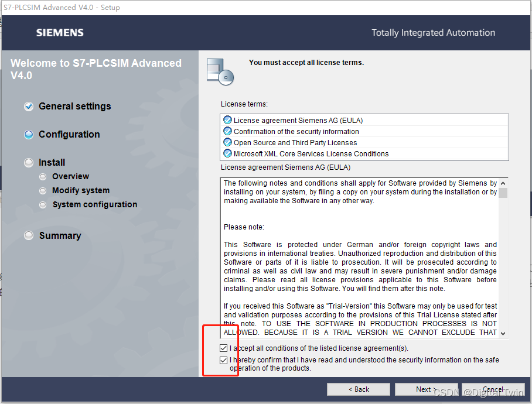Go to Summary step
The image size is (532, 404).
pos(60,235)
